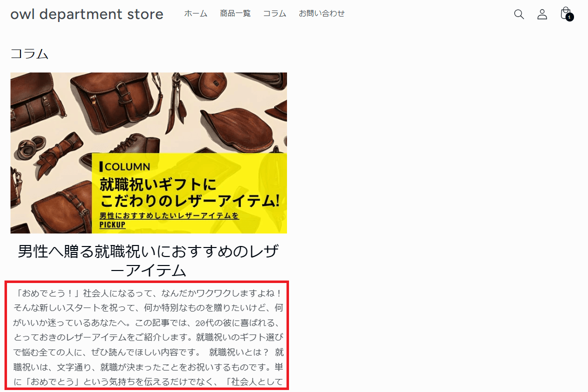Click the banner line こだわりのレザーアイテム!

[190, 201]
